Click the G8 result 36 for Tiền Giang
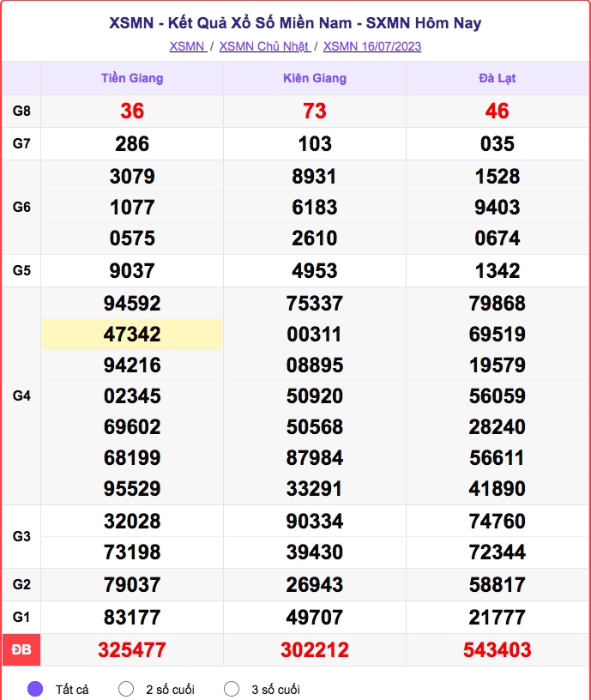This screenshot has width=591, height=700. point(132,111)
